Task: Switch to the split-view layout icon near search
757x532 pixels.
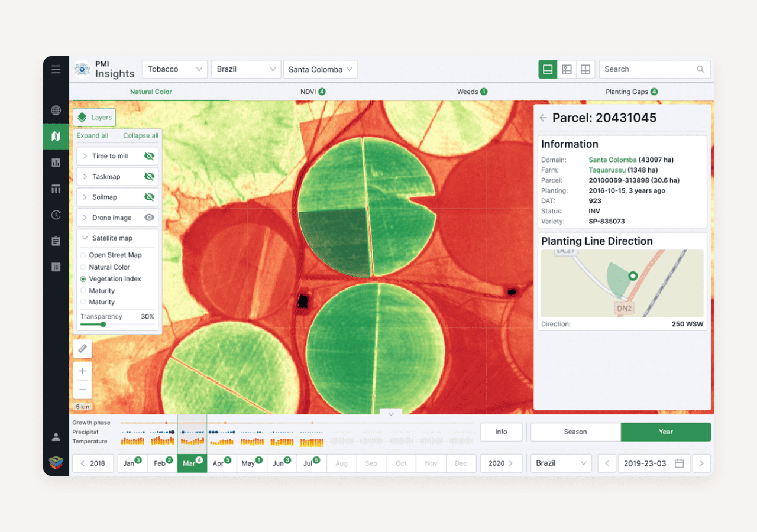Action: 567,69
